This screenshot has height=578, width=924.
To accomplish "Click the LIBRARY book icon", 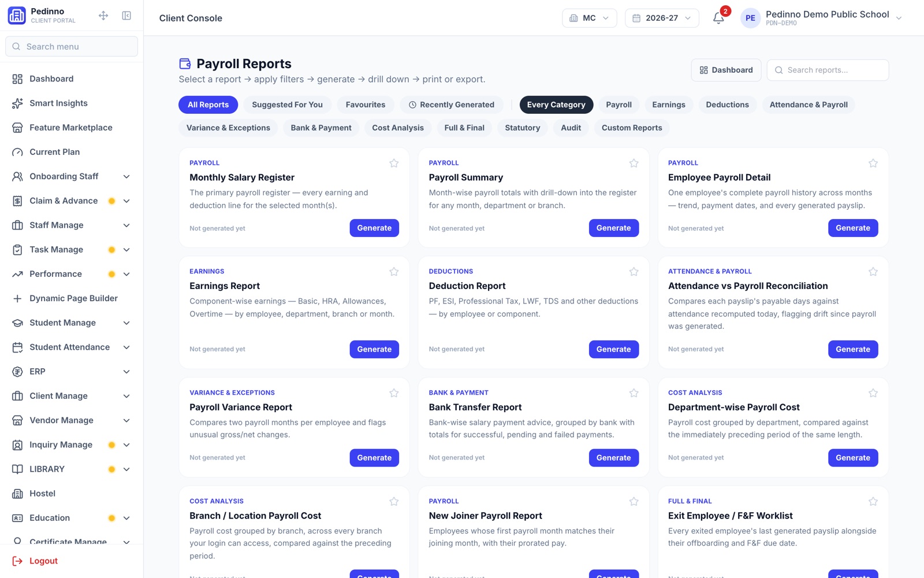I will pos(17,469).
